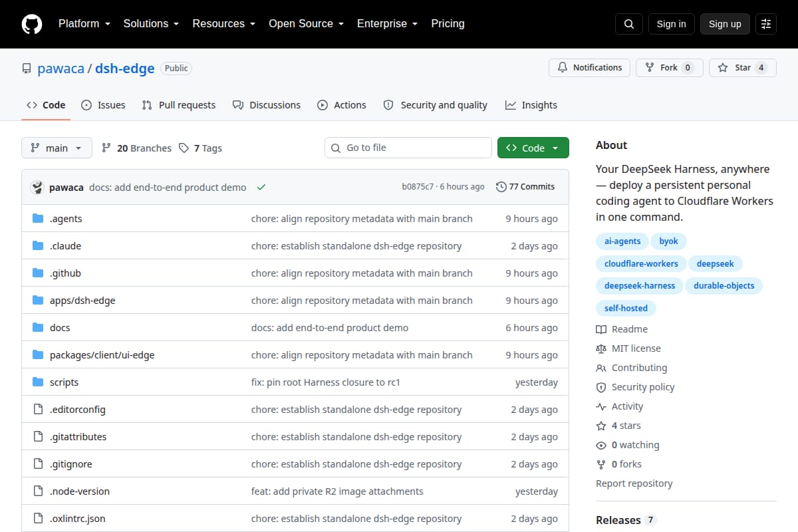Select the durable-objects topic tag
This screenshot has width=798, height=532.
tap(724, 286)
